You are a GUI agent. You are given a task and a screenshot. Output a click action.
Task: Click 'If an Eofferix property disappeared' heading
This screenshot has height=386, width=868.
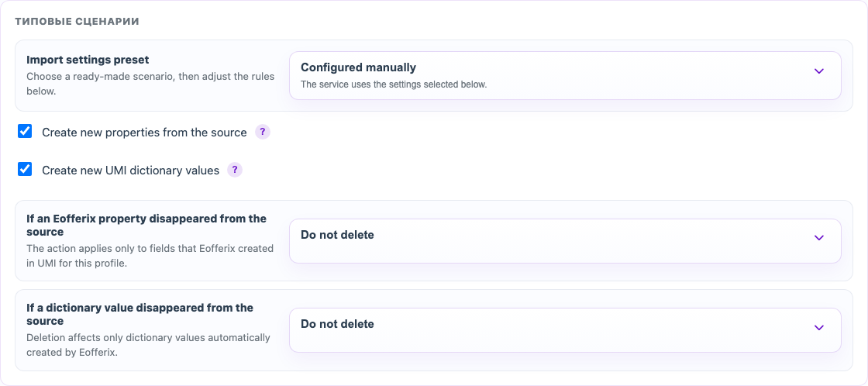click(146, 226)
